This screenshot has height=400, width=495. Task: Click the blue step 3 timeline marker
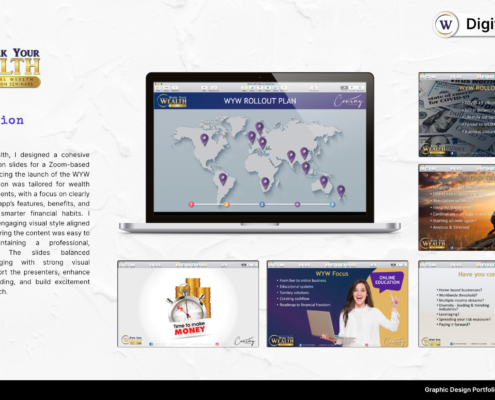[262, 204]
